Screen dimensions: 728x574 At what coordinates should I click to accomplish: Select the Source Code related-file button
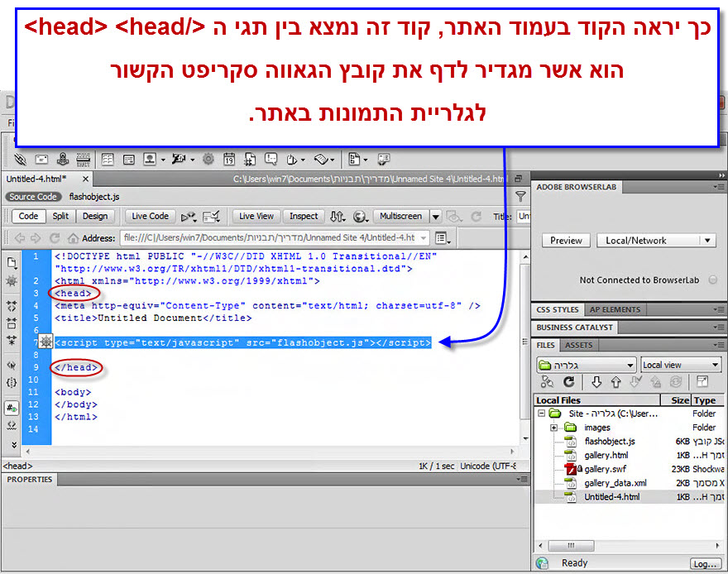33,197
